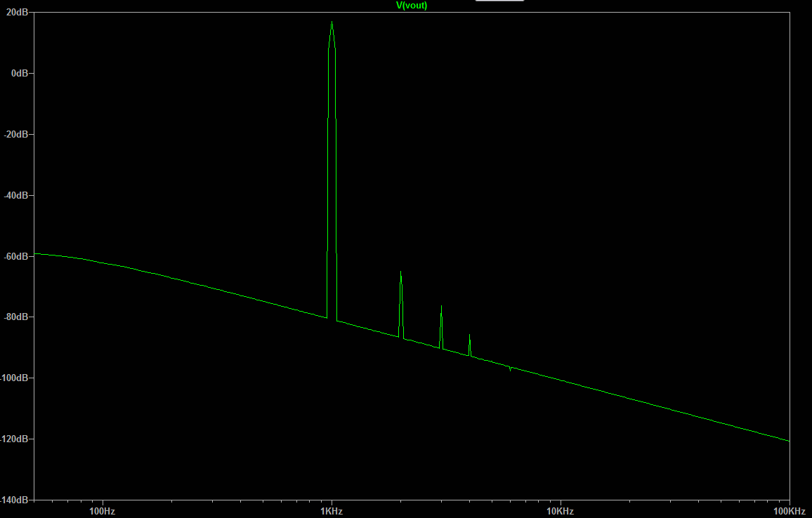The image size is (812, 518).
Task: Click the 20dB axis label
Action: (x=17, y=13)
